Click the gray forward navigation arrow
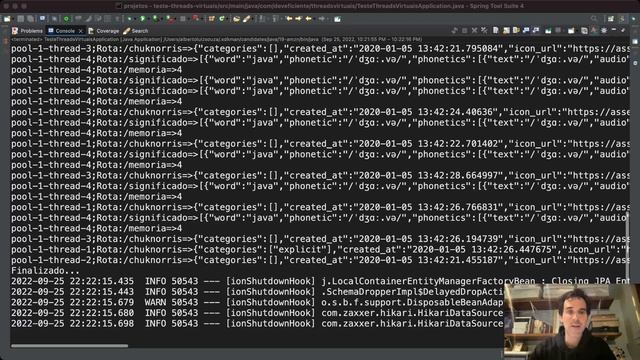This screenshot has height=360, width=640. [322, 19]
